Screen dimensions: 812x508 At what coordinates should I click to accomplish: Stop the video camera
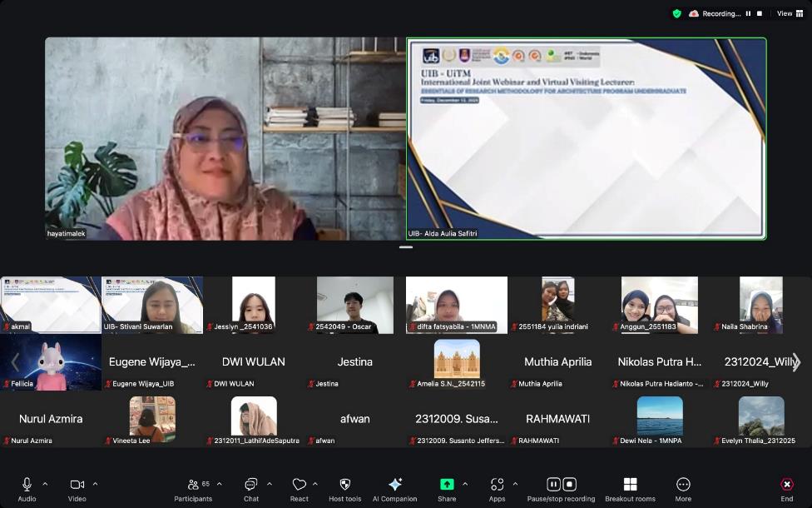(x=76, y=486)
